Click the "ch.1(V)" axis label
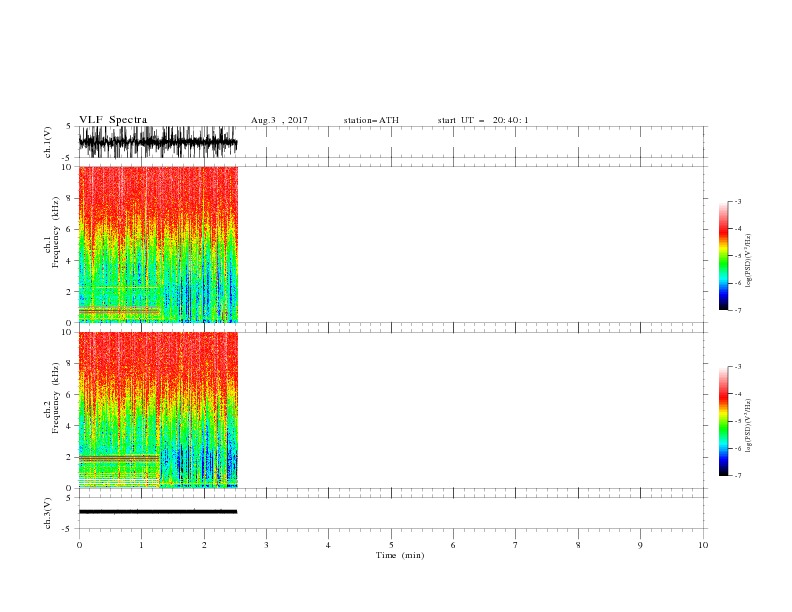The width and height of the screenshot is (792, 612). click(48, 142)
